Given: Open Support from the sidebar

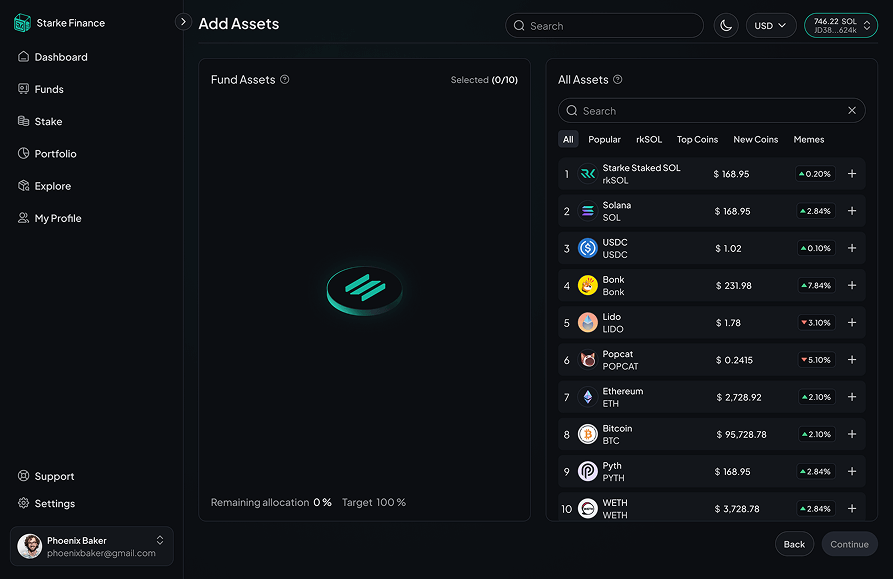Looking at the screenshot, I should [x=46, y=476].
